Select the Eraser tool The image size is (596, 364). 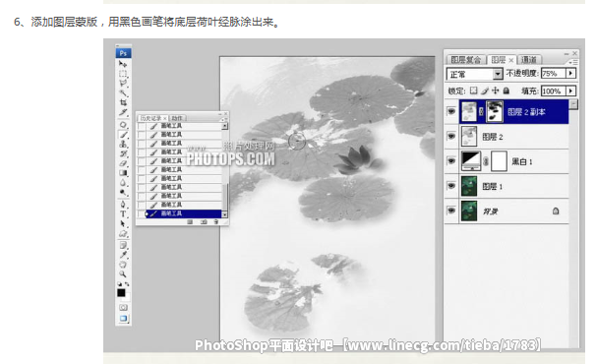(x=123, y=163)
